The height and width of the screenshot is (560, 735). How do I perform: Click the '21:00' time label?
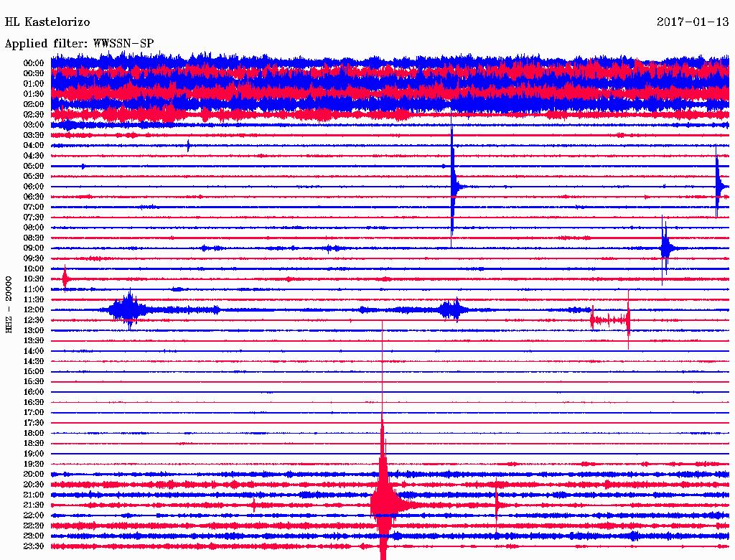[34, 495]
